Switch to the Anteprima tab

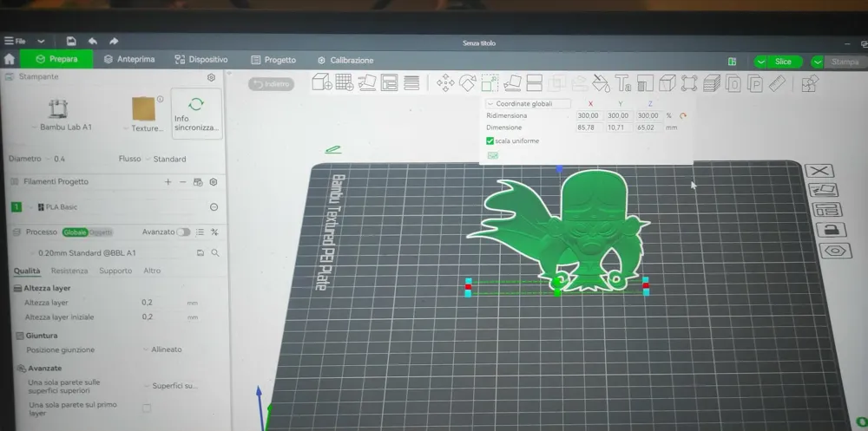click(x=129, y=59)
